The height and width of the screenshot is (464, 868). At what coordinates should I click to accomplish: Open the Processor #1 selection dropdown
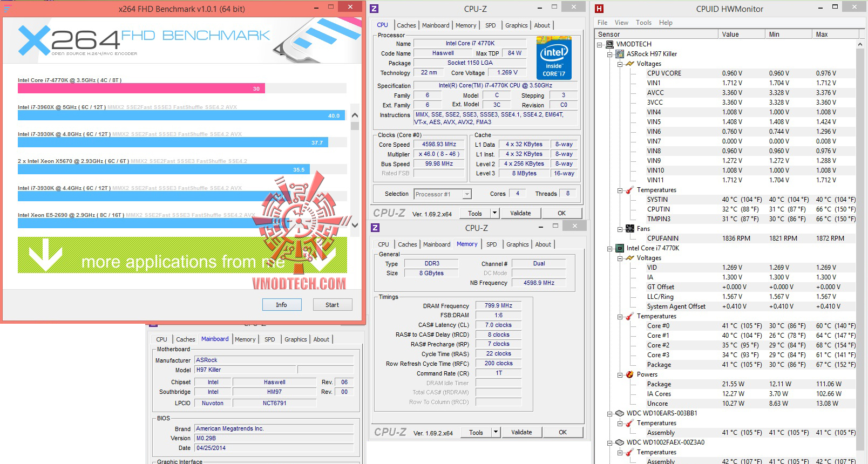(x=467, y=194)
